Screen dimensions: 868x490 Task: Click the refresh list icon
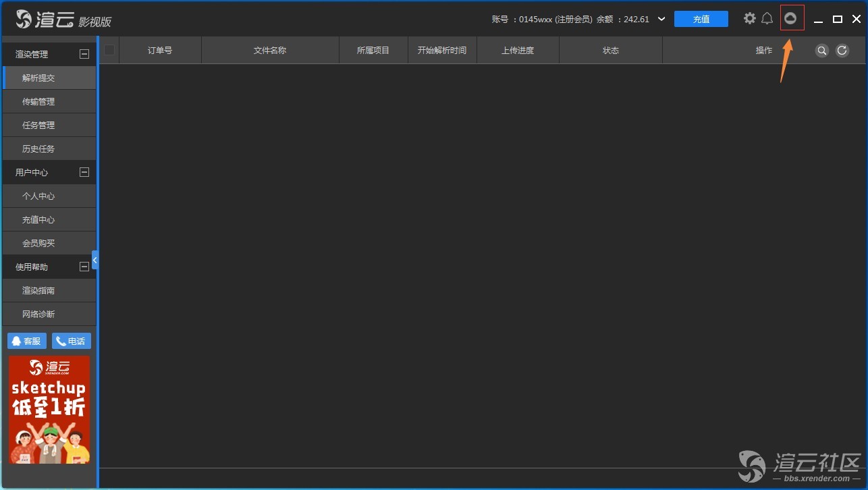click(x=842, y=51)
